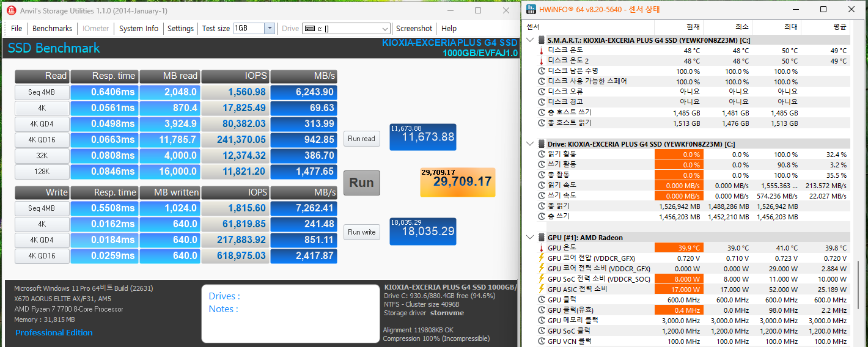Click the clock icon for 디스크 남은 수명
This screenshot has height=347, width=868.
click(x=541, y=71)
